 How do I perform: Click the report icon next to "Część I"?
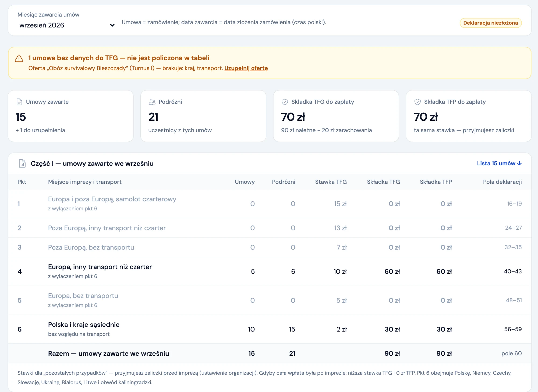point(22,163)
